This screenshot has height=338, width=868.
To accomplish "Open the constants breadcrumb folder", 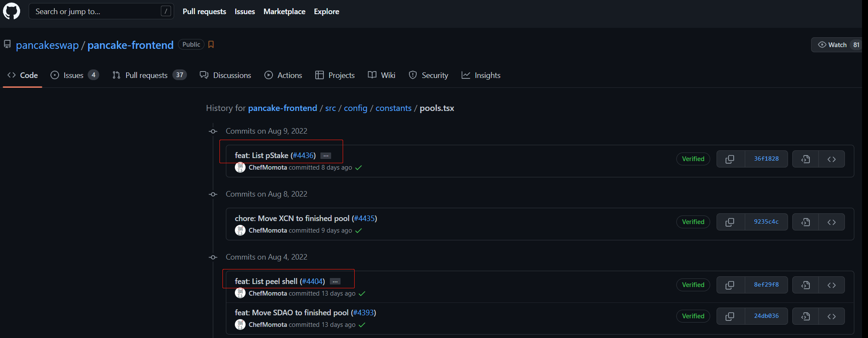I will (394, 108).
